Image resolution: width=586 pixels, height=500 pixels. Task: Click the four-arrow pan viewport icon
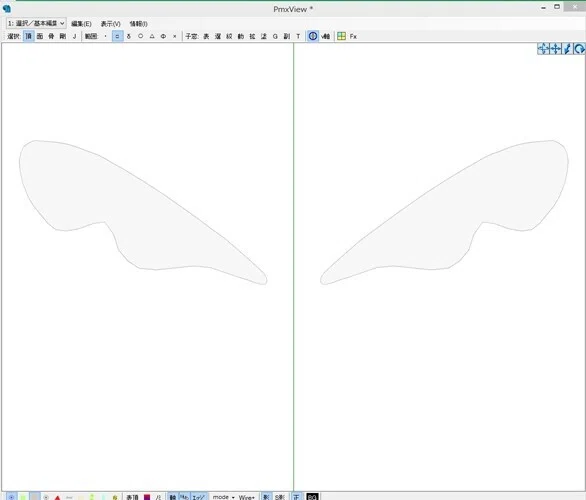coord(555,49)
